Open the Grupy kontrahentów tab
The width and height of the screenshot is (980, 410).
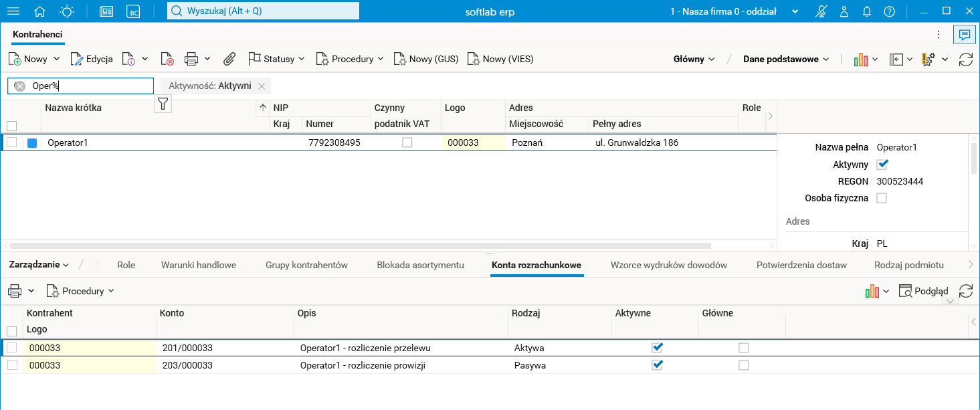pyautogui.click(x=306, y=265)
